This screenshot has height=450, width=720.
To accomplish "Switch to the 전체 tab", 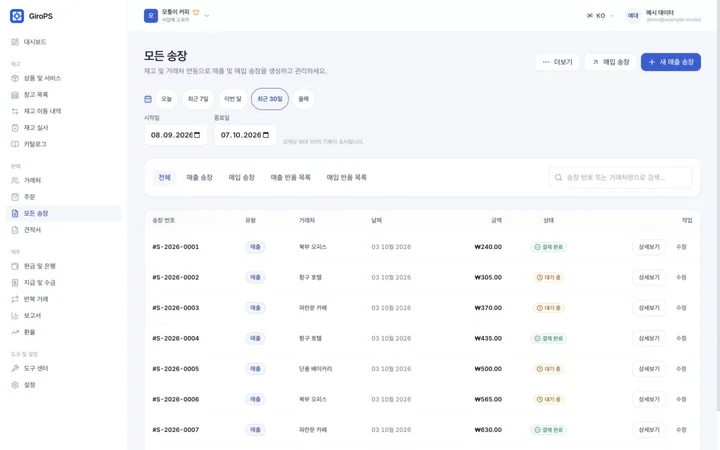I will (164, 178).
